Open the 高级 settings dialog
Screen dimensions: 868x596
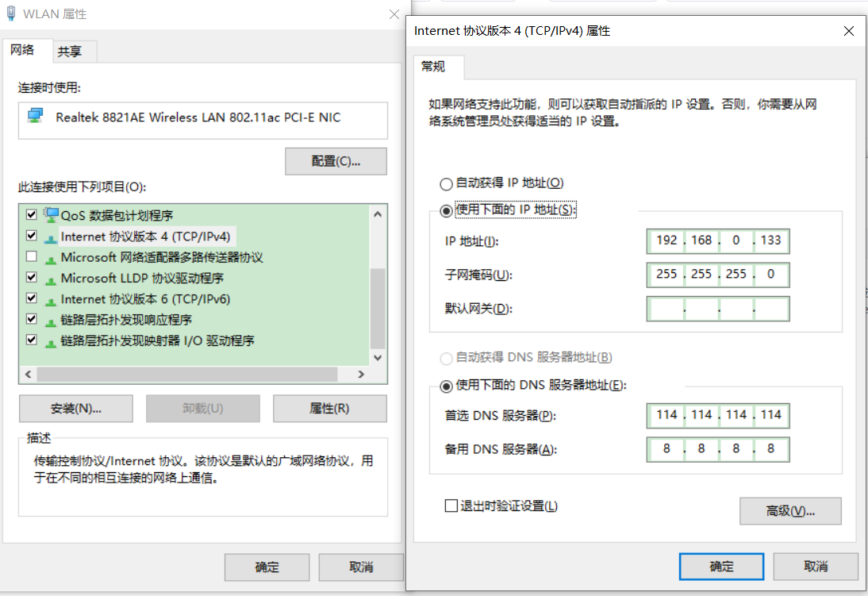click(789, 510)
